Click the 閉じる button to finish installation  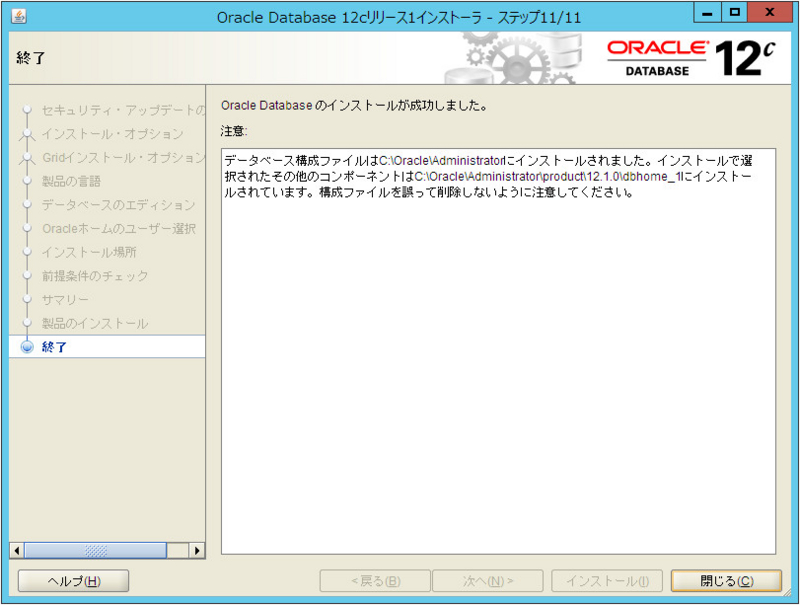727,580
